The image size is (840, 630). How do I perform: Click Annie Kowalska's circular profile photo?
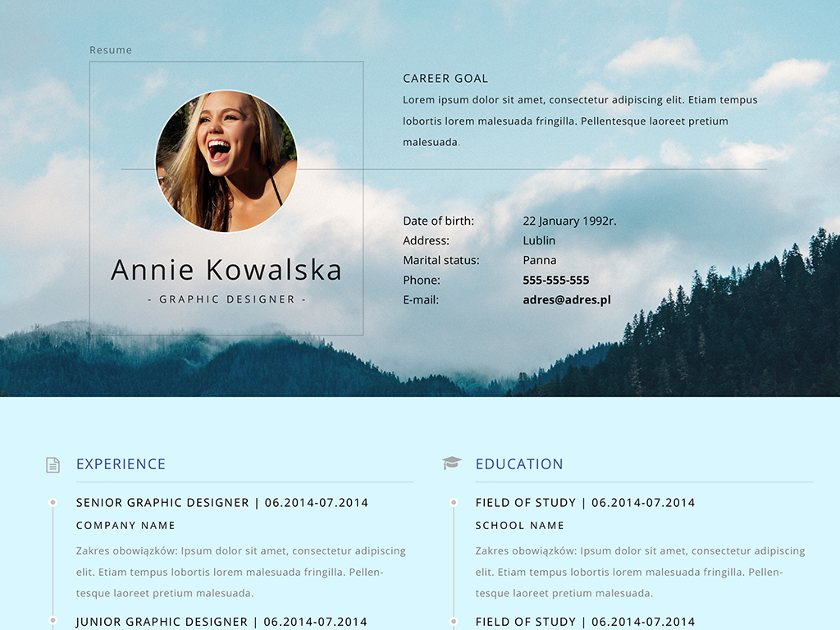[226, 162]
